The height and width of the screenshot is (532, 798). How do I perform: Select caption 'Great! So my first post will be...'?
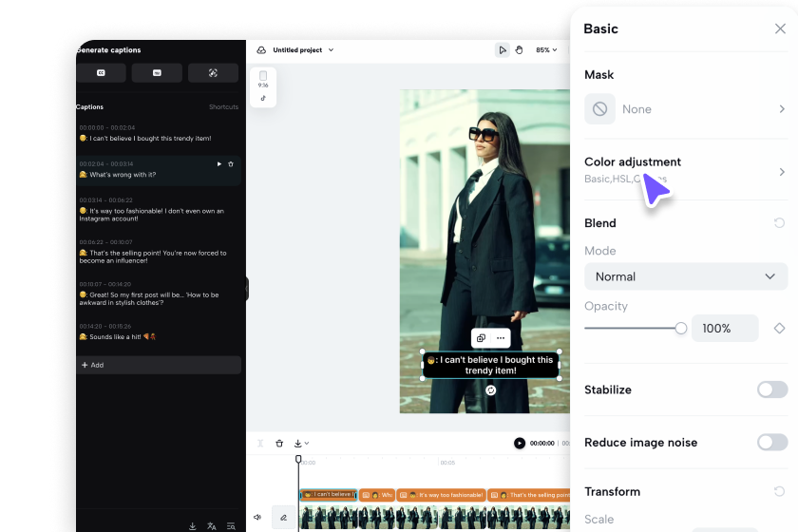pos(149,299)
